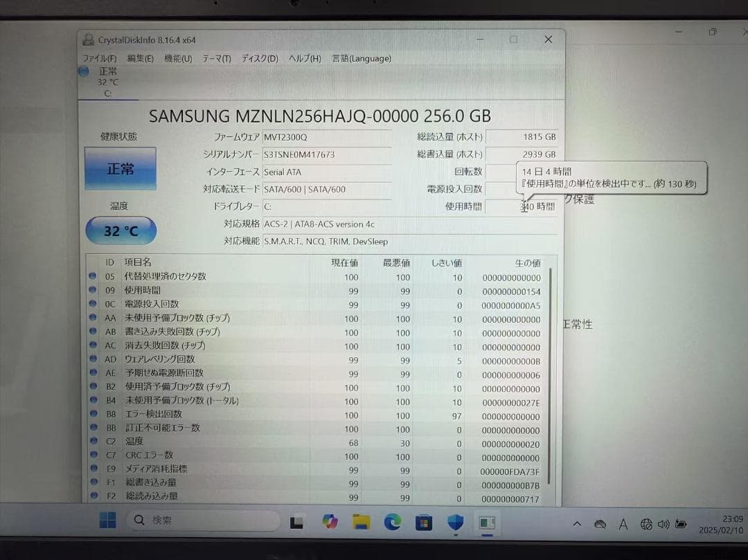Click status dot for B4 未使用予備ブロック数

pyautogui.click(x=93, y=400)
